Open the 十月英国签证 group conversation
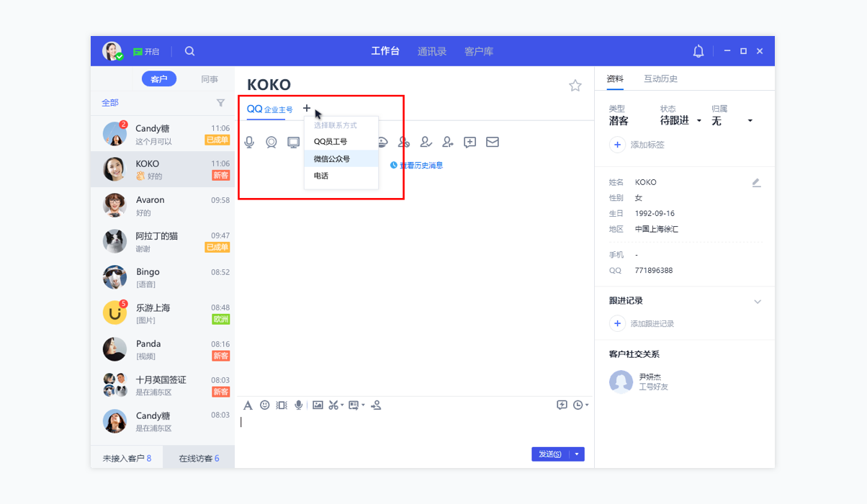The height and width of the screenshot is (504, 867). [x=163, y=386]
